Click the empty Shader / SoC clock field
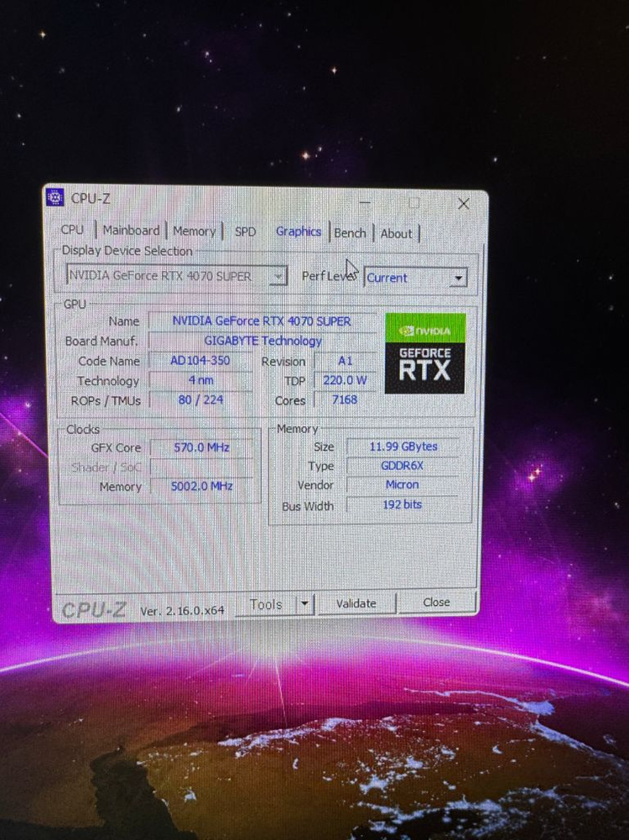The height and width of the screenshot is (840, 629). 201,467
